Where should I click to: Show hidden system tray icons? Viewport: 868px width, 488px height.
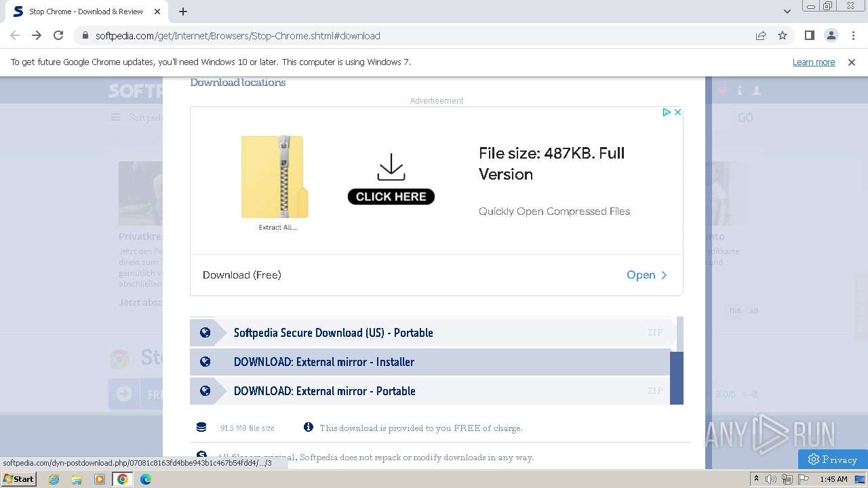point(756,479)
